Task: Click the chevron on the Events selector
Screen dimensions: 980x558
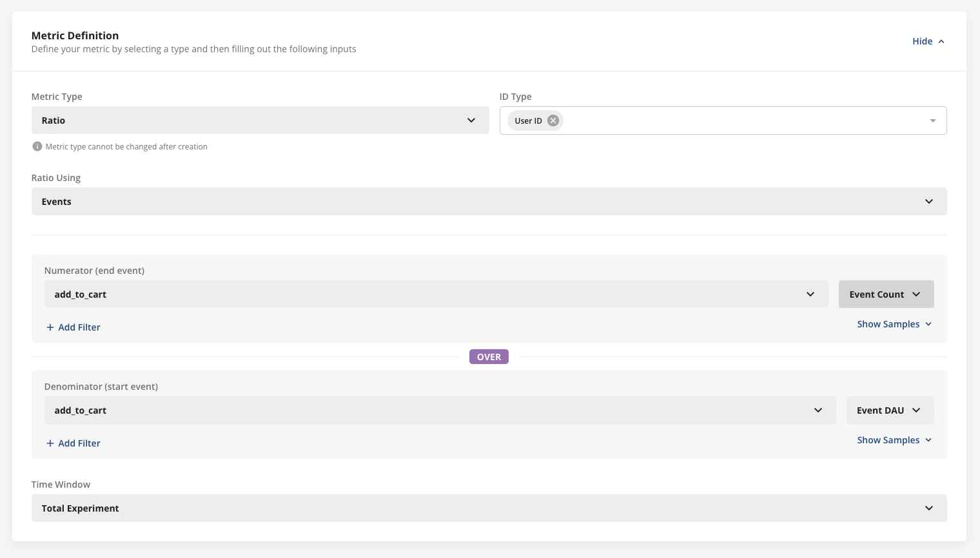Action: [x=928, y=201]
